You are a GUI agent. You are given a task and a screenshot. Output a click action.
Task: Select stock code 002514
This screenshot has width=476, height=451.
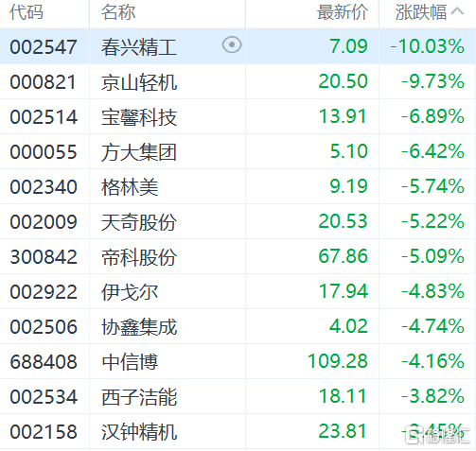[44, 117]
